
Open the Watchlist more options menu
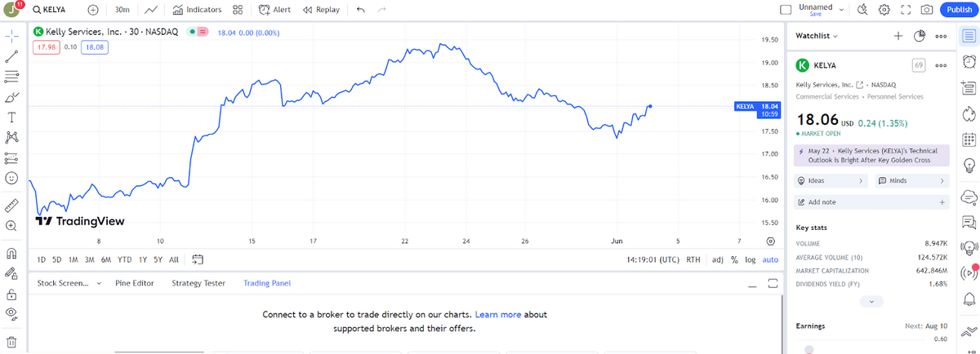coord(941,36)
